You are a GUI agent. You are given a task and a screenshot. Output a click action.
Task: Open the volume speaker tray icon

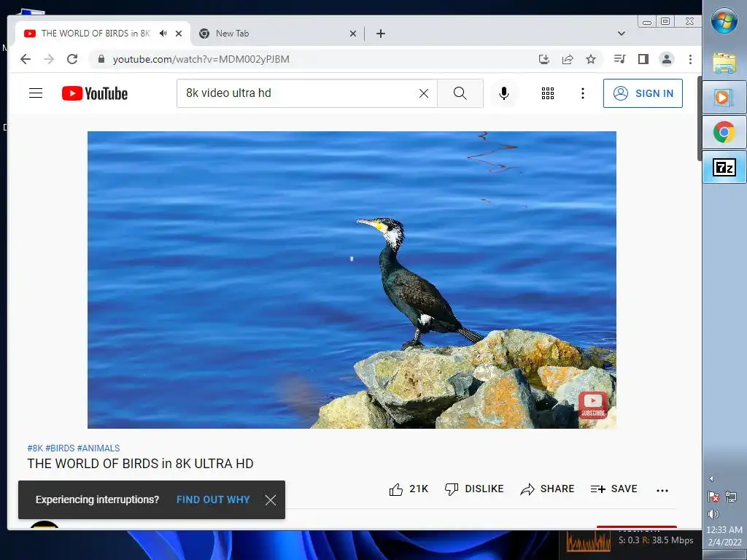click(713, 514)
